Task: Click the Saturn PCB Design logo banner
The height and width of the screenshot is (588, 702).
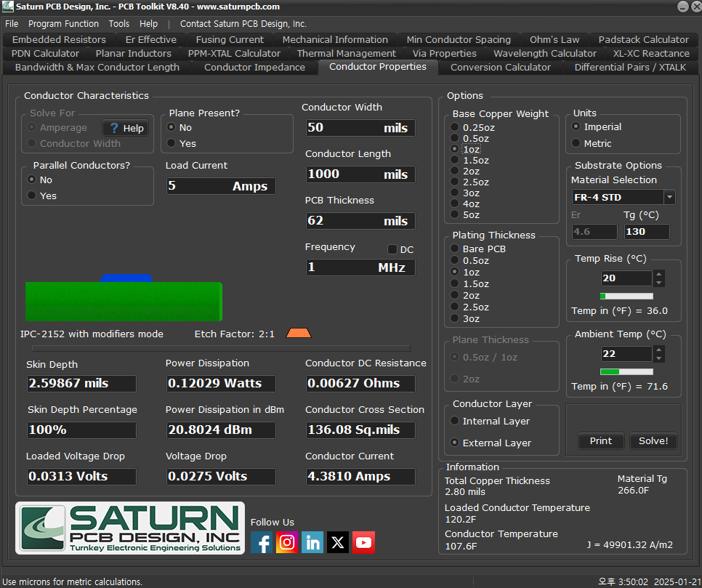Action: tap(130, 528)
